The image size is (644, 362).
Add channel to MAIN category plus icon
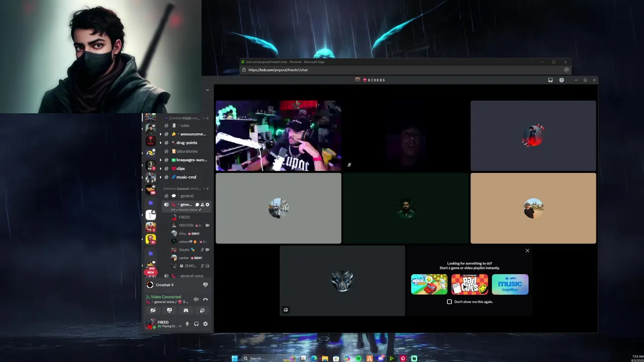click(207, 118)
